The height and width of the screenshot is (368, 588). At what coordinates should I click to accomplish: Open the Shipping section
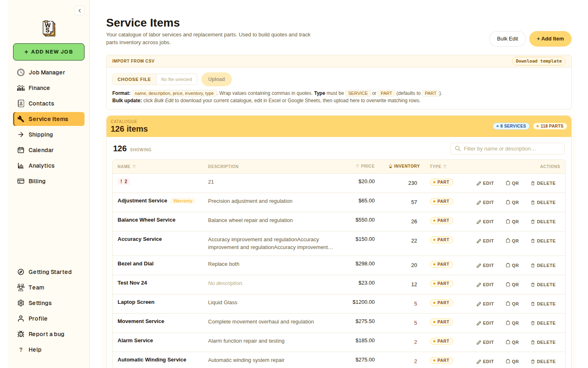tap(49, 135)
